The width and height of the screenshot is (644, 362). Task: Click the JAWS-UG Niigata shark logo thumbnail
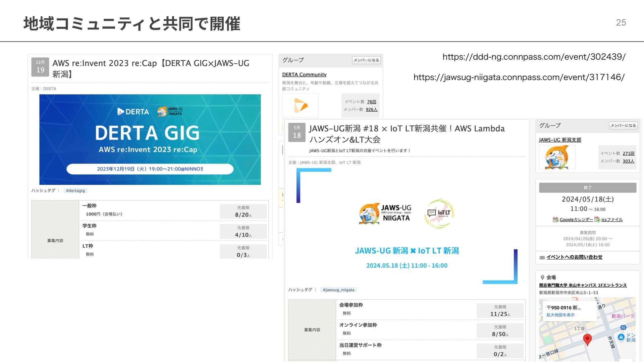point(557,157)
